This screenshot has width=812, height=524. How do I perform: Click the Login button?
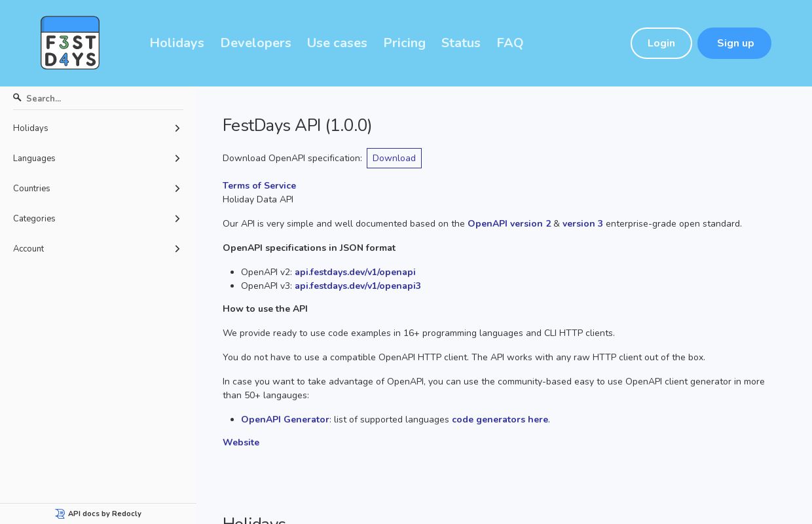click(x=661, y=43)
